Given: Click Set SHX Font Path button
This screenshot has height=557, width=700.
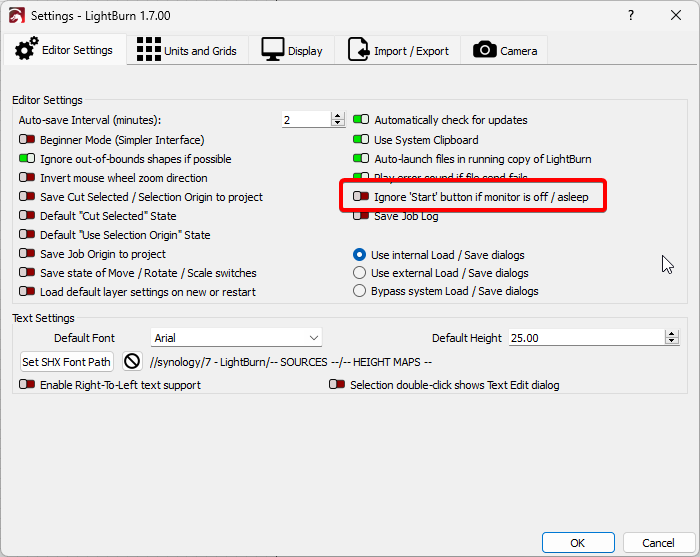Looking at the screenshot, I should [67, 362].
